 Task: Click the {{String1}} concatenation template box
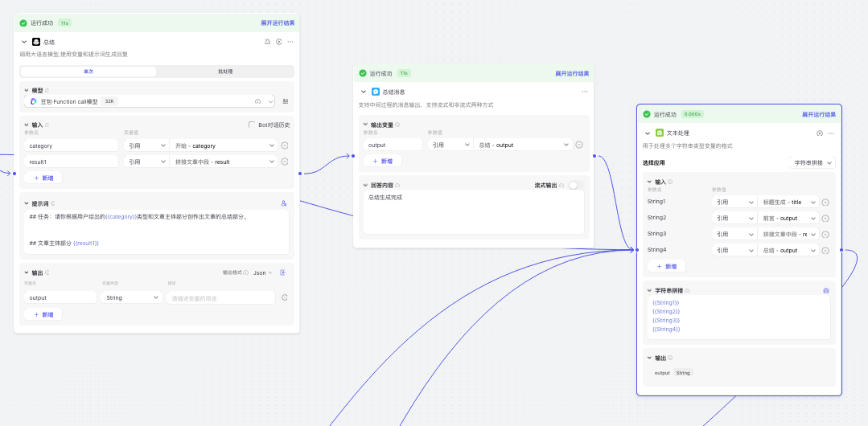pyautogui.click(x=739, y=317)
